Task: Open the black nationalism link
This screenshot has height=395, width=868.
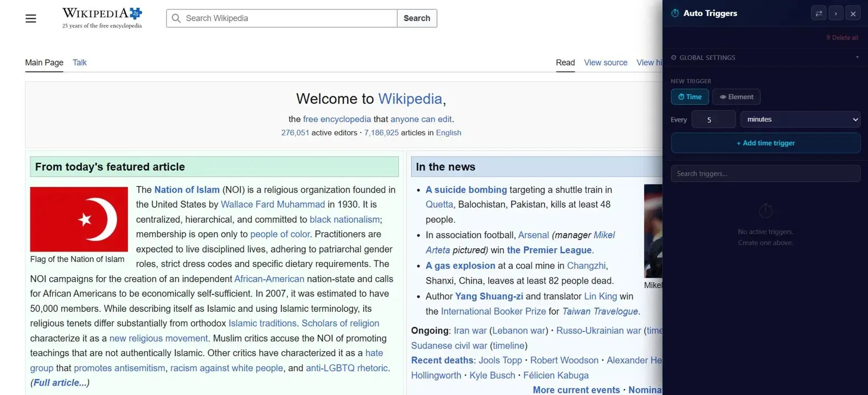Action: [345, 219]
